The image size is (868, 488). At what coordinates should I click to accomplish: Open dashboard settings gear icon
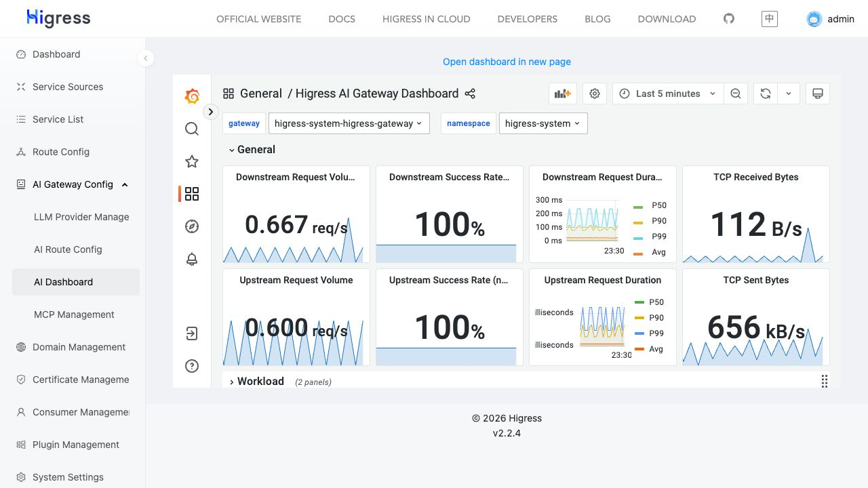[595, 94]
